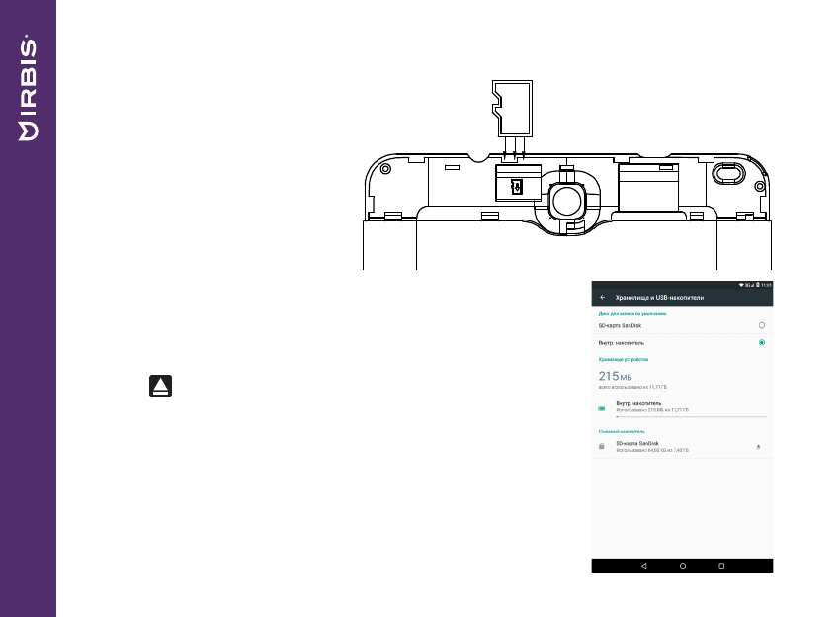This screenshot has width=840, height=617.
Task: Click the large eject icon on page
Action: click(x=161, y=387)
